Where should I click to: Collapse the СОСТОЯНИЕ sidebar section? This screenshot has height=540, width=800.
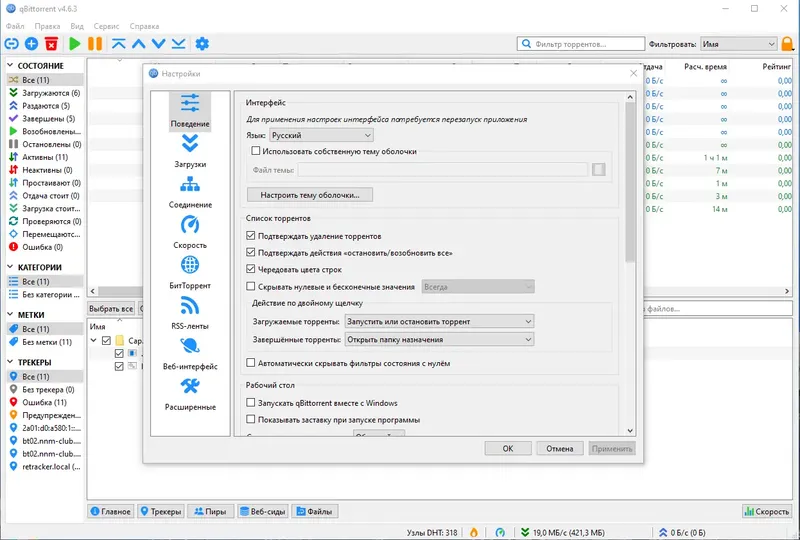coord(10,65)
